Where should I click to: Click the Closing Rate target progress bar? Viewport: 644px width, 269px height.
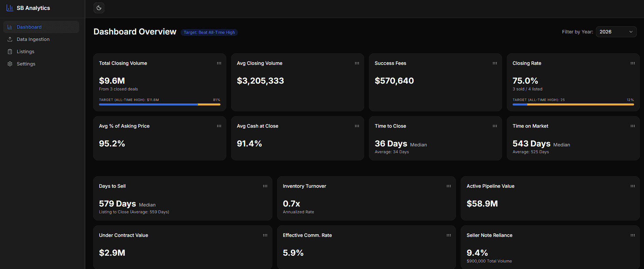(573, 104)
